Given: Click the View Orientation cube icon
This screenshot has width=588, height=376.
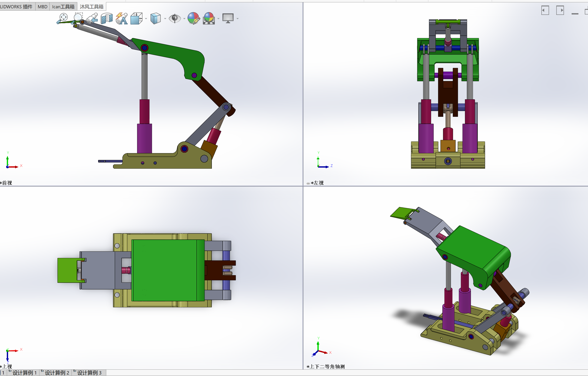Looking at the screenshot, I should (x=136, y=18).
